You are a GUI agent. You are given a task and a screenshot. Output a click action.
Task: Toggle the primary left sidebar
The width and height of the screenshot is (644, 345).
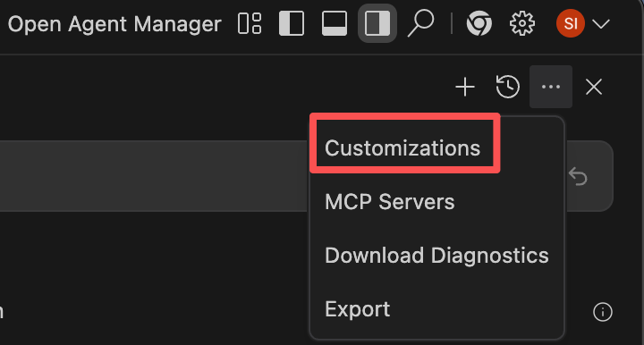pyautogui.click(x=292, y=23)
